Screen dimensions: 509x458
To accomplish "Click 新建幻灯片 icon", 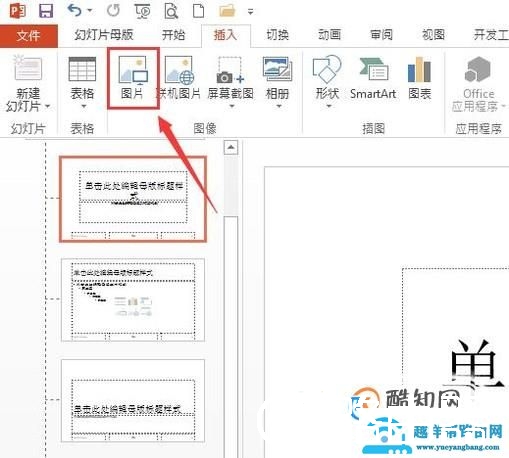I will click(x=28, y=68).
